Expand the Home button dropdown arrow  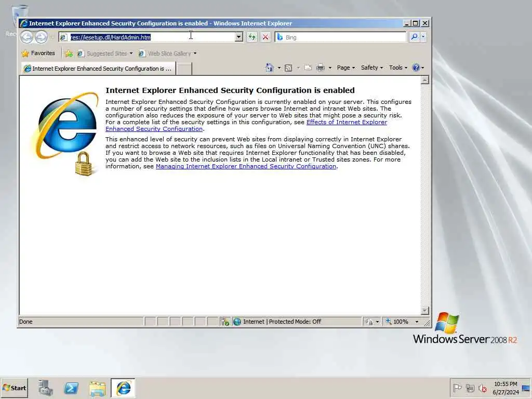pyautogui.click(x=279, y=68)
